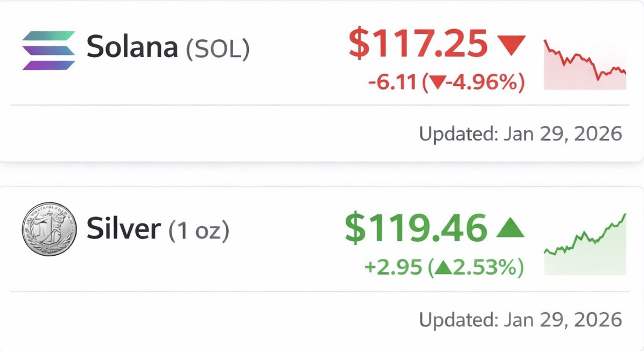Screen dimensions: 644x351
Task: Click the Updated date in the Solana card
Action: click(520, 134)
